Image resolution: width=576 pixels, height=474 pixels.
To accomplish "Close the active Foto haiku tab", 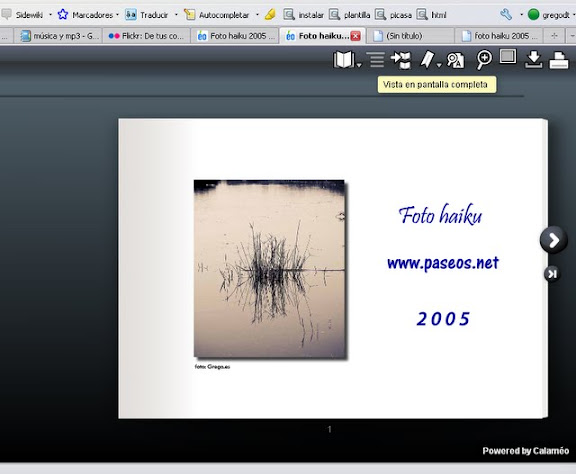I will pyautogui.click(x=355, y=36).
